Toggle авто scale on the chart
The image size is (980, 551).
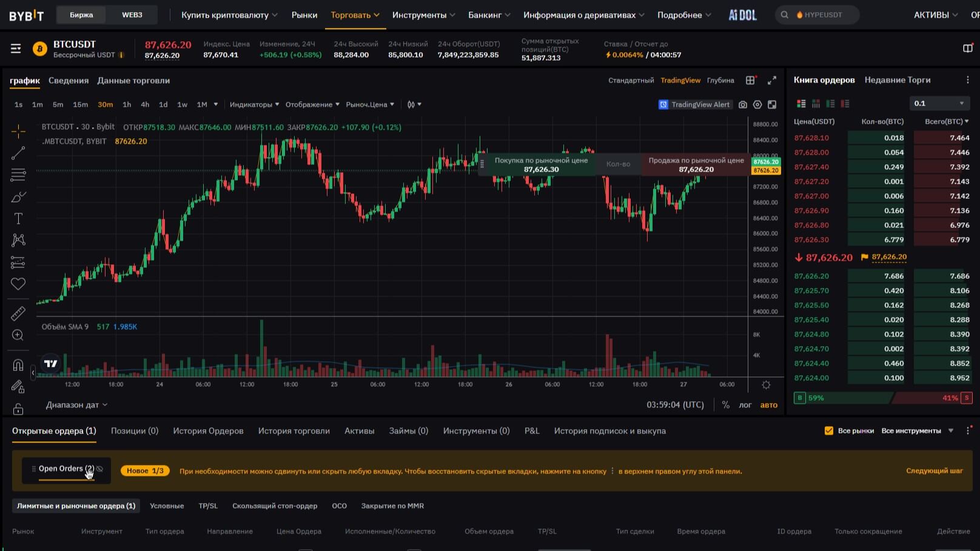point(768,405)
